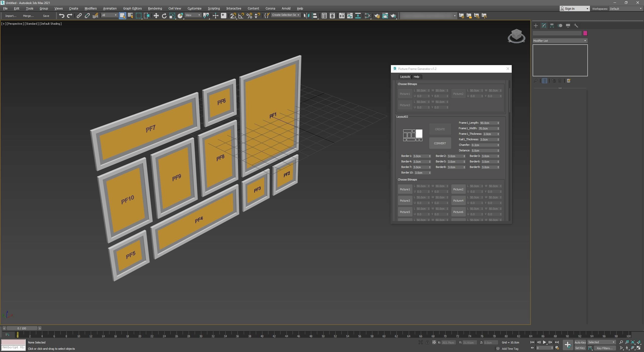Open Render Setup teapot icon
Image resolution: width=644 pixels, height=352 pixels.
(x=377, y=16)
